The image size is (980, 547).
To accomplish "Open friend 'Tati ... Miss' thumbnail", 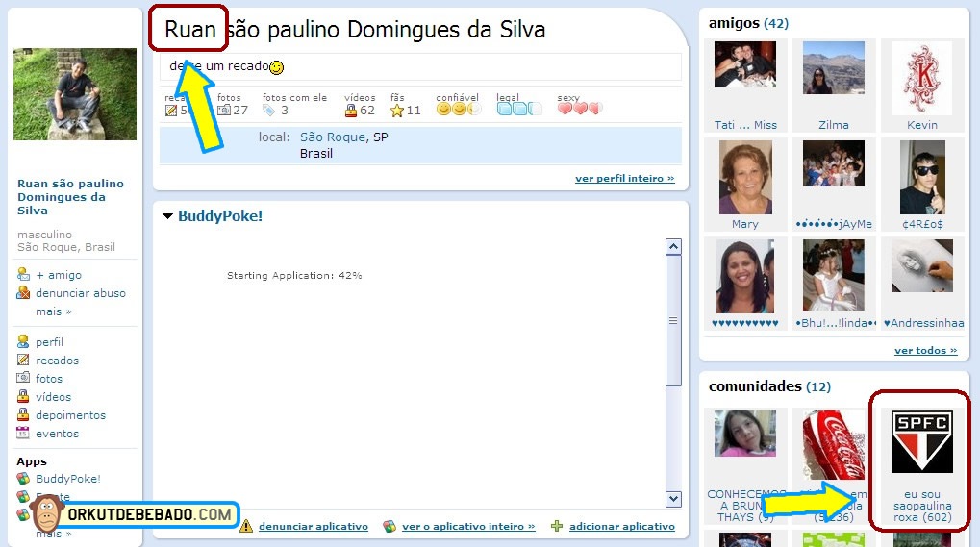I will [x=745, y=64].
